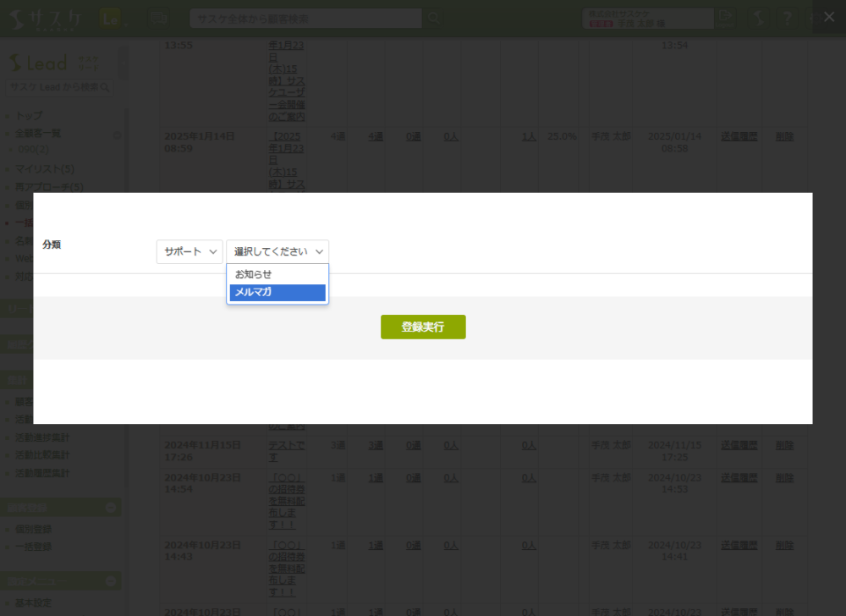Expand the 選択してください subcategory dropdown
The image size is (846, 616).
click(x=277, y=251)
